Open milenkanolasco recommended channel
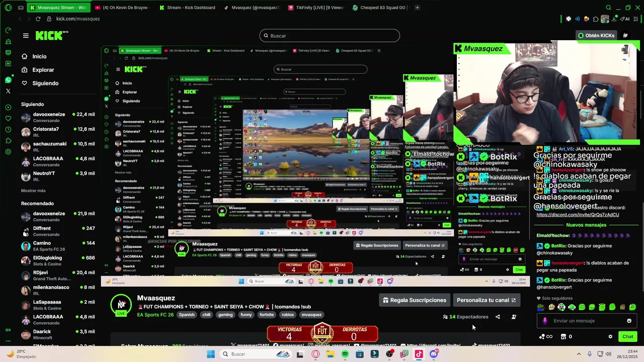Screen dimensions: 644x362 click(x=58, y=290)
